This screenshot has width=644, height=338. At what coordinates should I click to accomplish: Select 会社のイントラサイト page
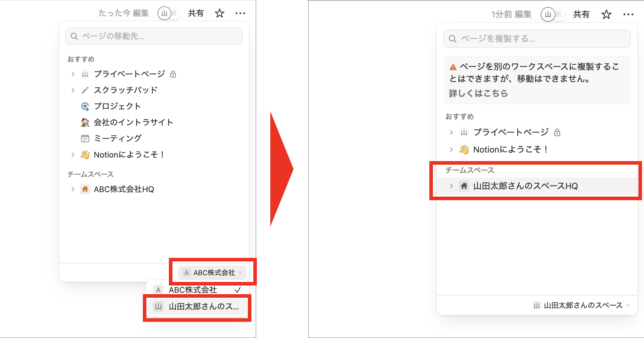tap(133, 123)
